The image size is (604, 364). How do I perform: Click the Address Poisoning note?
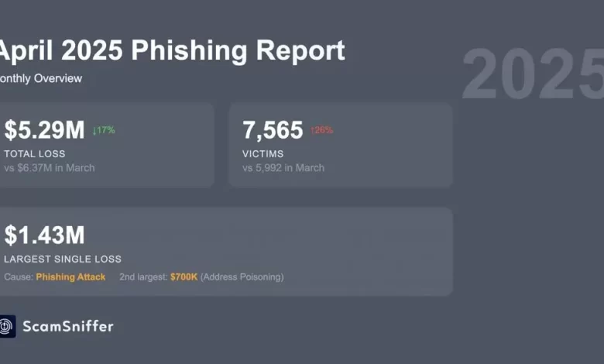tap(242, 277)
